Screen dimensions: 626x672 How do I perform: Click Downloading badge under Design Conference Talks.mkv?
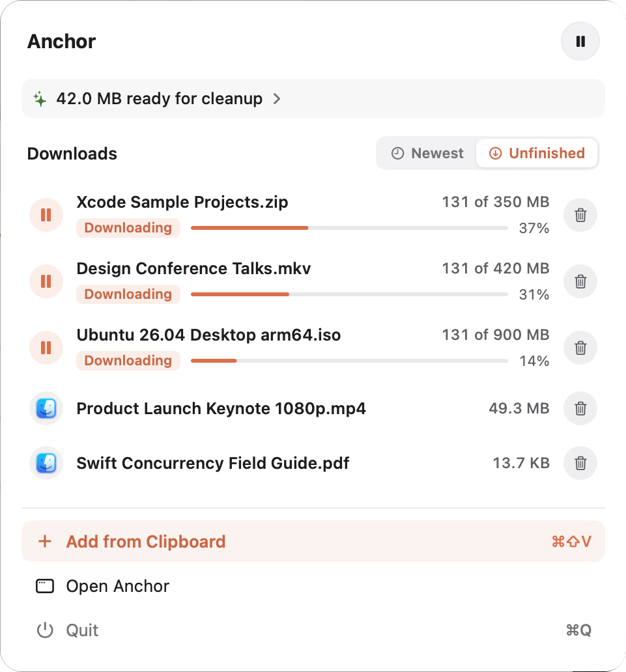(128, 294)
